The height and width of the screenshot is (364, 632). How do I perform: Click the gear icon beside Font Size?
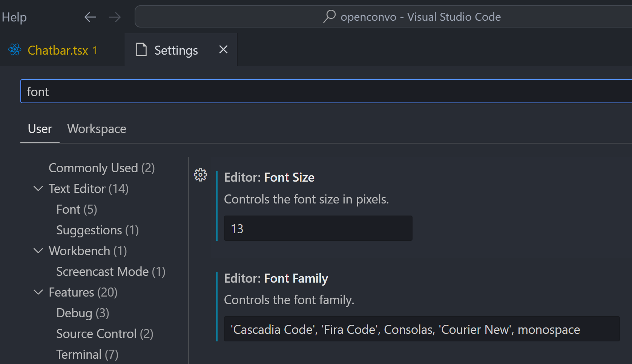[200, 175]
